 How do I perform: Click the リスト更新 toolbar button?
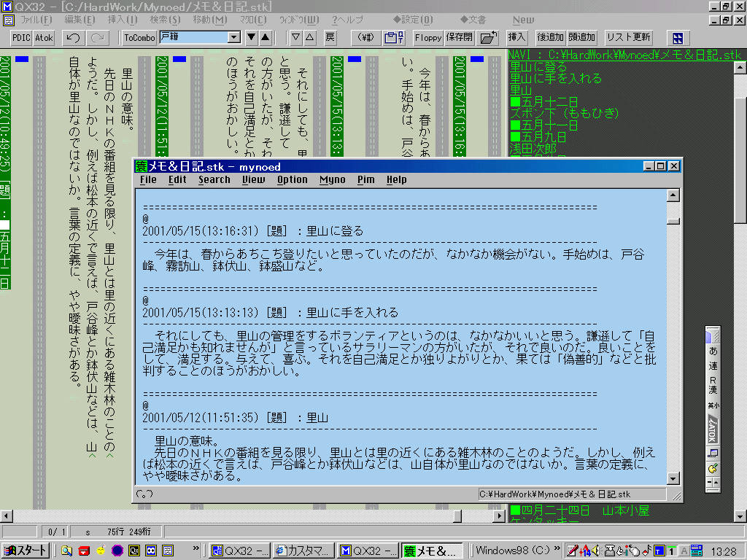[628, 37]
